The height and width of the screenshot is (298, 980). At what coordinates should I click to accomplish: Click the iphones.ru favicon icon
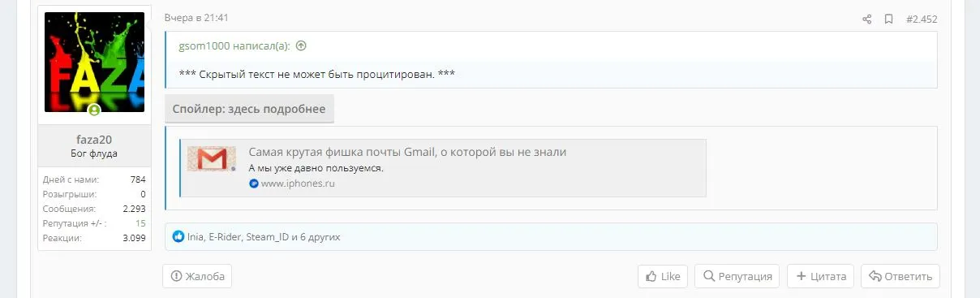[x=254, y=184]
